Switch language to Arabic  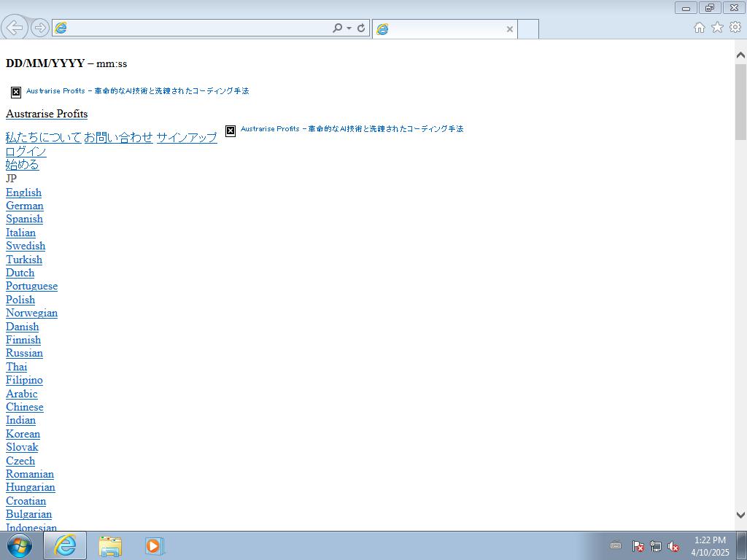click(x=22, y=394)
